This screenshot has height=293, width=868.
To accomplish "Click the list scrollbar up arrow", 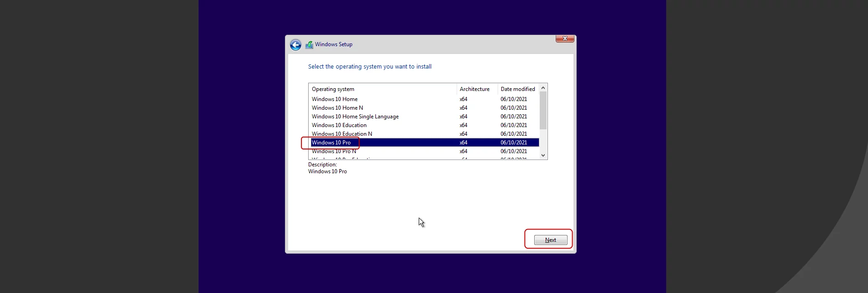I will coord(543,88).
